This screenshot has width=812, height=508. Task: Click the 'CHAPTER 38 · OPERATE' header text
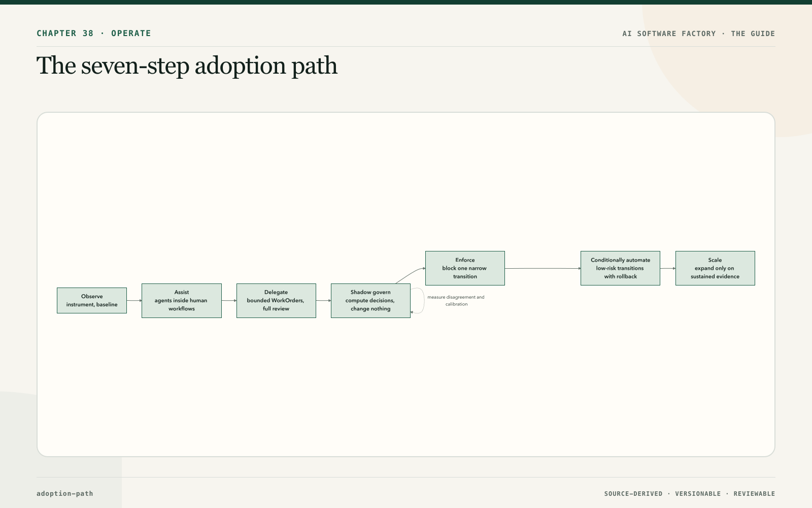94,34
